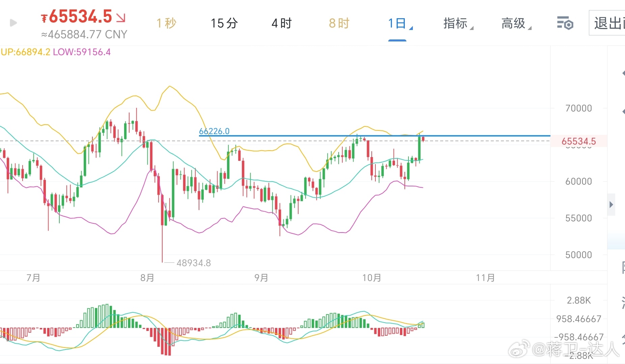Image resolution: width=625 pixels, height=364 pixels.
Task: Open the 指标 indicators dropdown
Action: [x=458, y=23]
